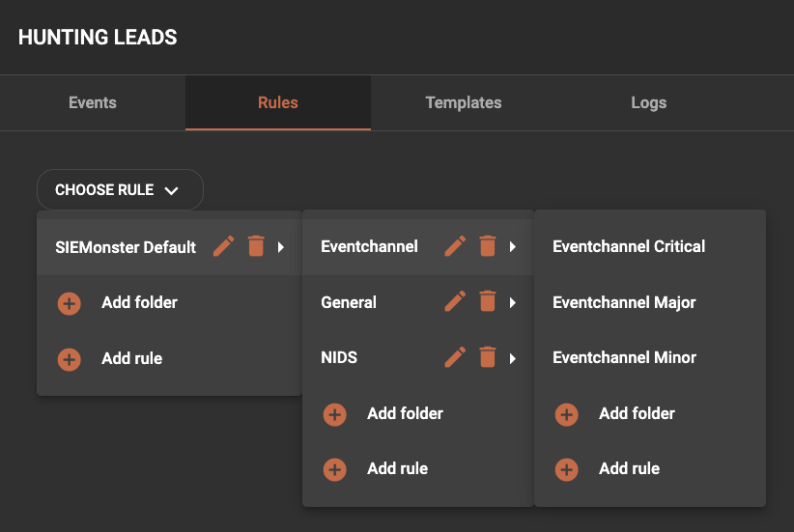
Task: Expand the General folder submenu arrow
Action: [513, 303]
